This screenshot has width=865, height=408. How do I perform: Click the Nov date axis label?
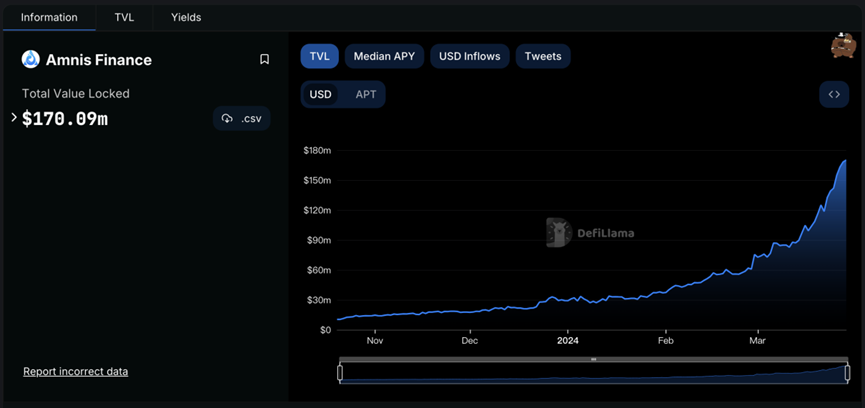tap(375, 341)
